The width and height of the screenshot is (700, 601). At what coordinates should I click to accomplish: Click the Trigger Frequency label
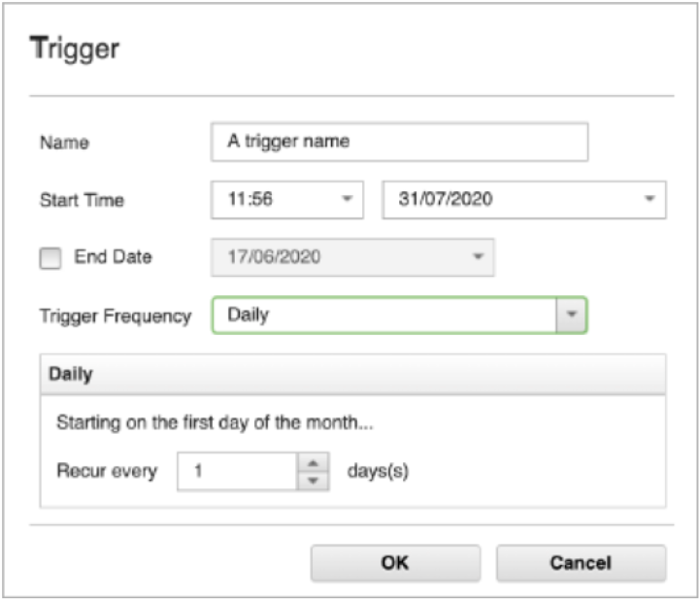(x=116, y=317)
